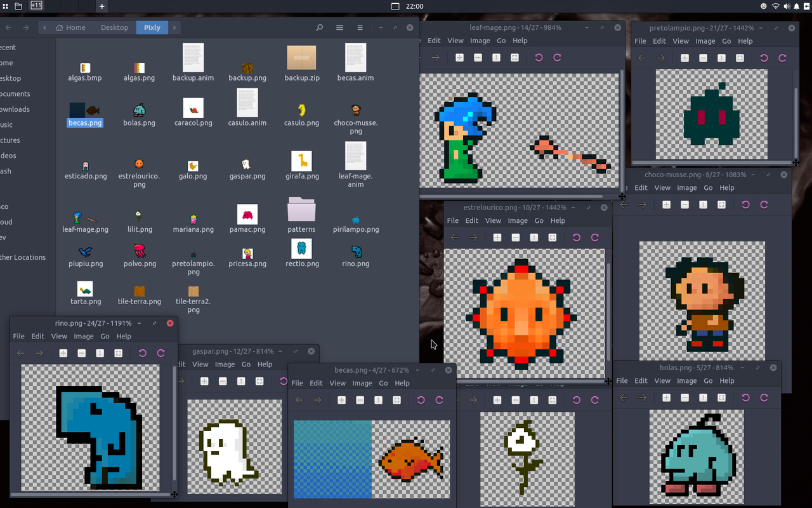Rotate pretolampio.png clockwise
This screenshot has width=812, height=508.
pos(782,58)
